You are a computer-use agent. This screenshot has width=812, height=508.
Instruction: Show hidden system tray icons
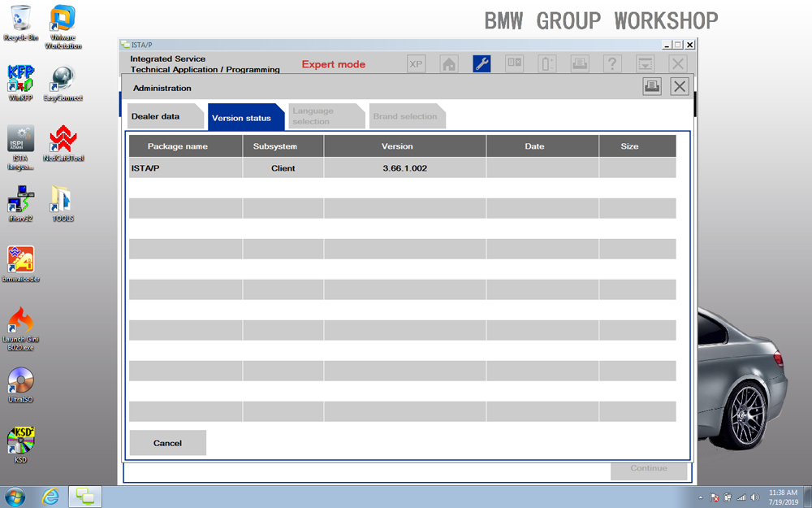pyautogui.click(x=700, y=497)
